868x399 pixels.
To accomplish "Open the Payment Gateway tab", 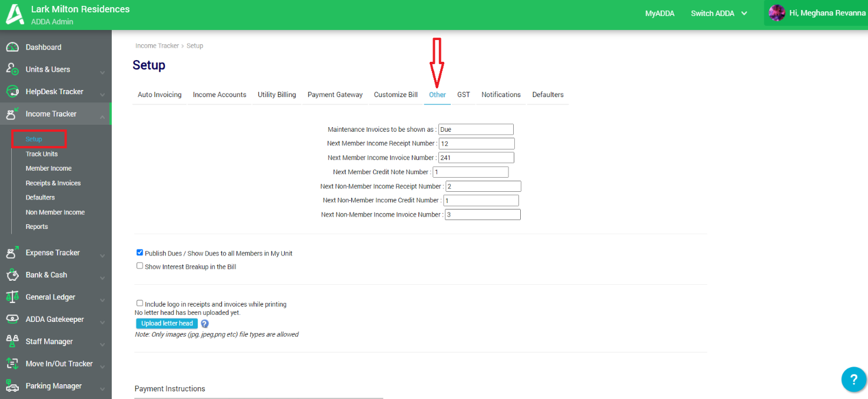I will pyautogui.click(x=335, y=95).
